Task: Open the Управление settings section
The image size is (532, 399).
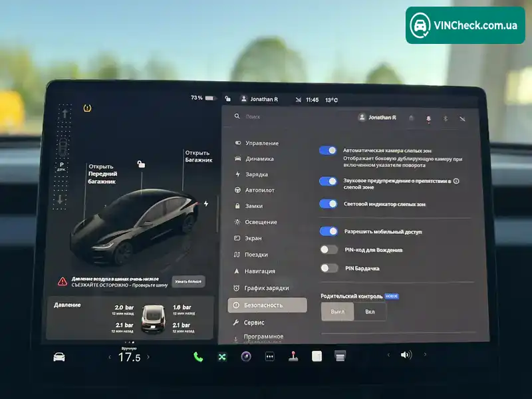Action: [257, 143]
